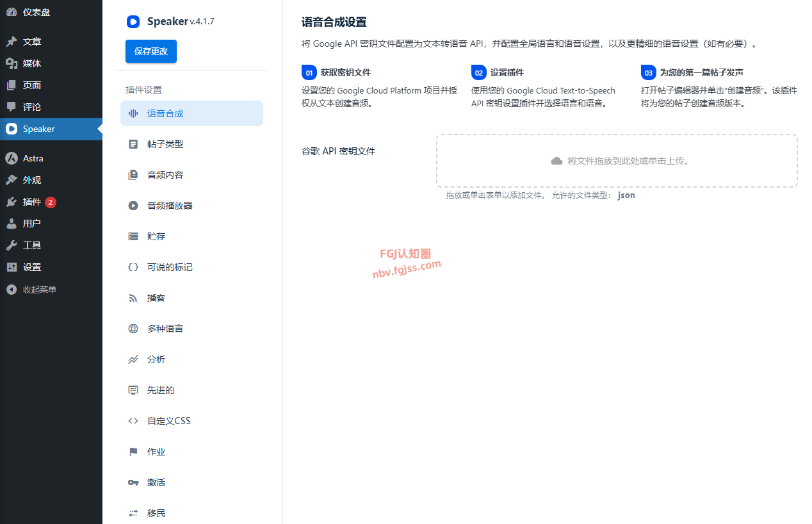Viewport: 812px width, 524px height.
Task: Switch to the 激活 settings tab
Action: (x=191, y=482)
